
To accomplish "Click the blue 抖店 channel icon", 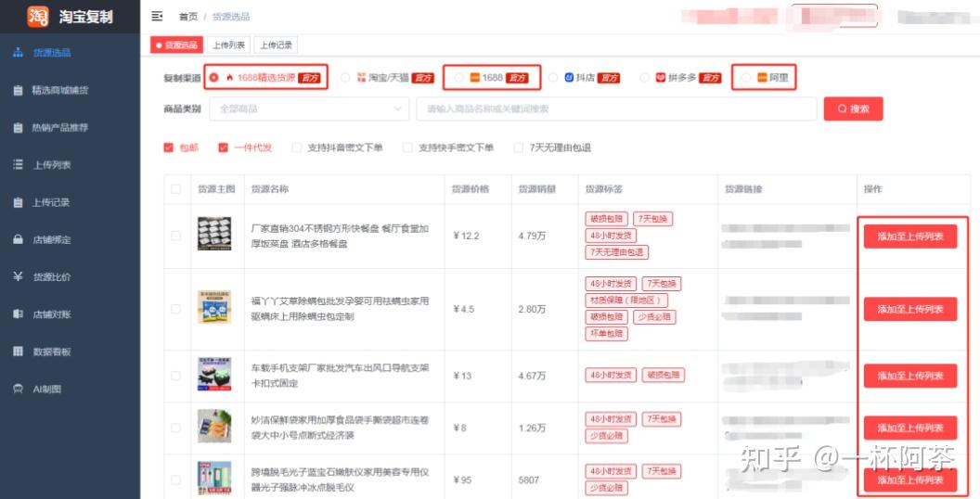I will click(x=569, y=77).
